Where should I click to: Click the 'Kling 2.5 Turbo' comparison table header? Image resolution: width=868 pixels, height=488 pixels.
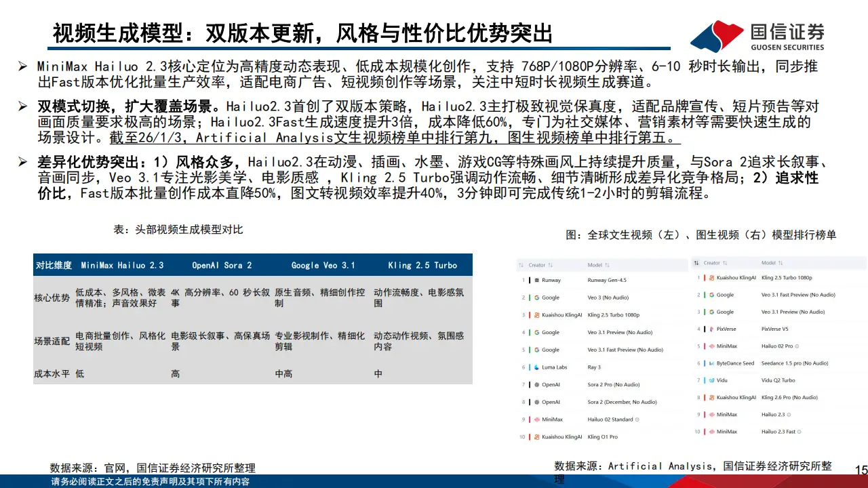click(x=422, y=265)
